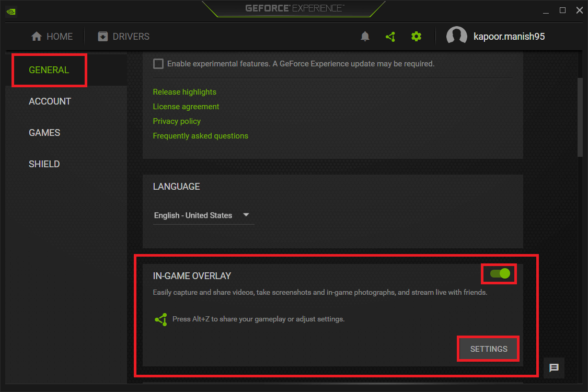This screenshot has width=588, height=392.
Task: Open settings via the green gear icon
Action: (416, 37)
